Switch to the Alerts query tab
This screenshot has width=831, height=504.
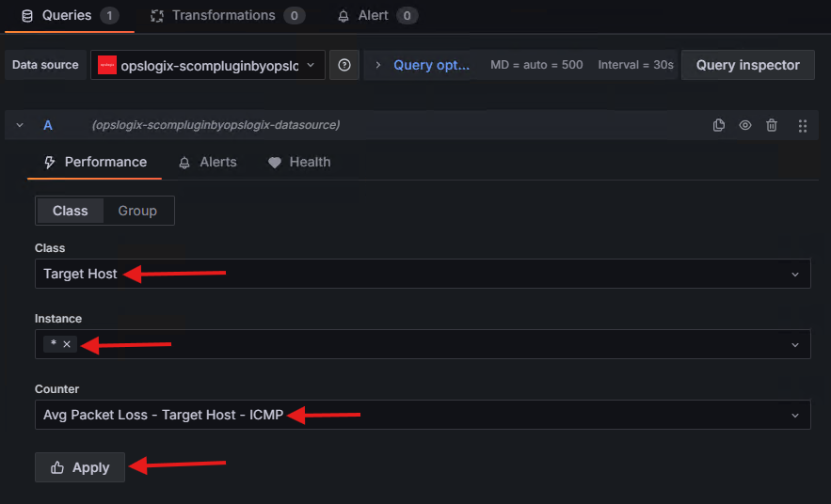pos(208,162)
